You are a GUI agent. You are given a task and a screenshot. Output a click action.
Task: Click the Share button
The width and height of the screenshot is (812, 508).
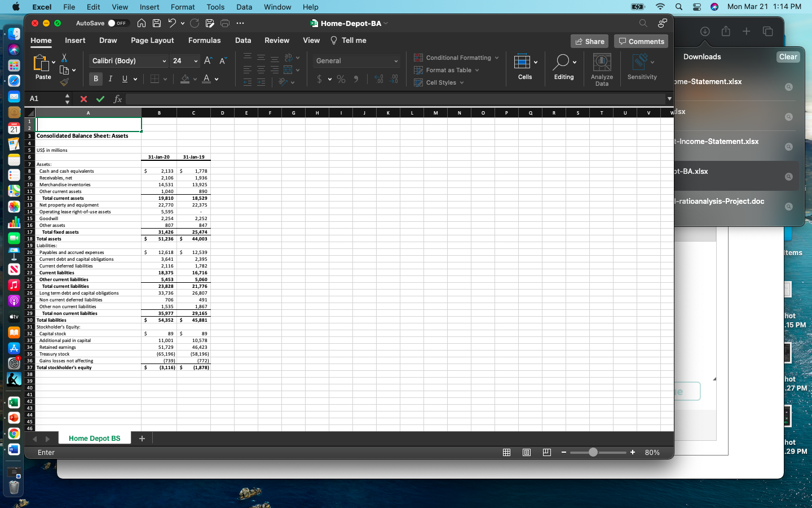coord(589,41)
